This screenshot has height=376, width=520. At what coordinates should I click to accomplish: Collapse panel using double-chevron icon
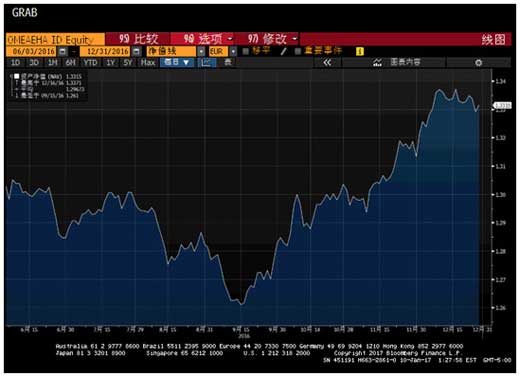tap(327, 62)
